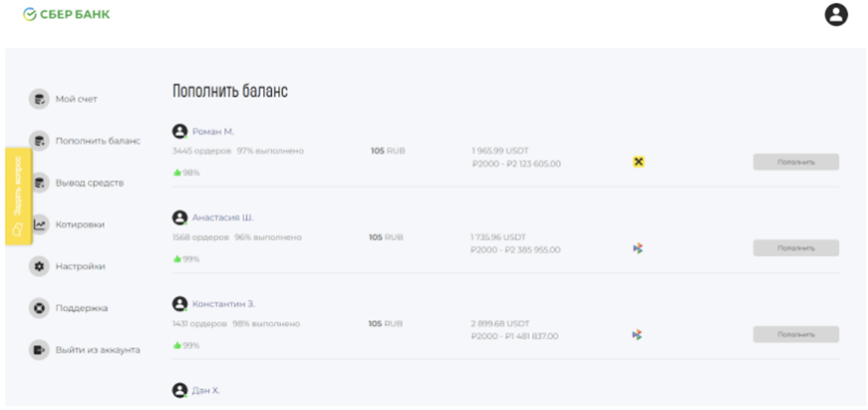Select Пополнить баланс in the sidebar
The height and width of the screenshot is (410, 868).
pyautogui.click(x=98, y=141)
